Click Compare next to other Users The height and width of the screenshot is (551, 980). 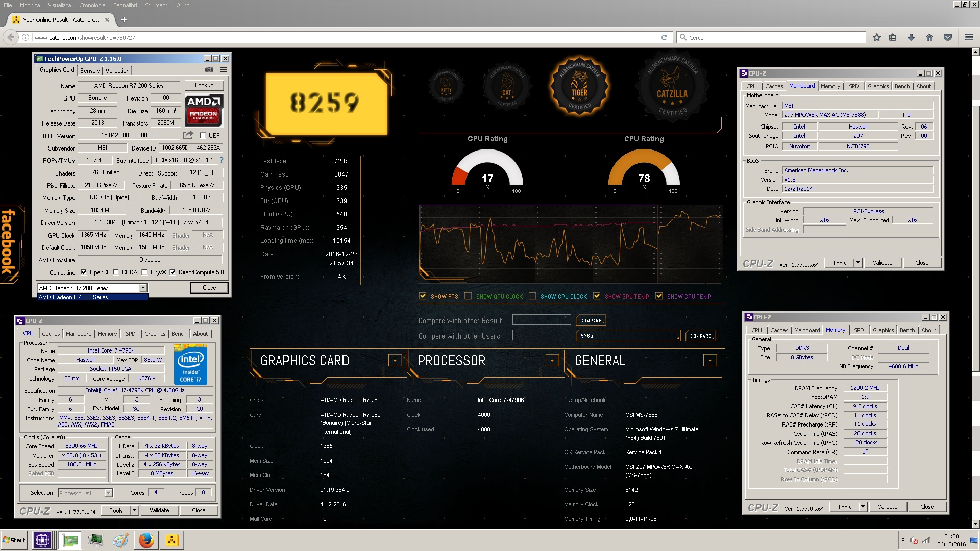click(700, 336)
